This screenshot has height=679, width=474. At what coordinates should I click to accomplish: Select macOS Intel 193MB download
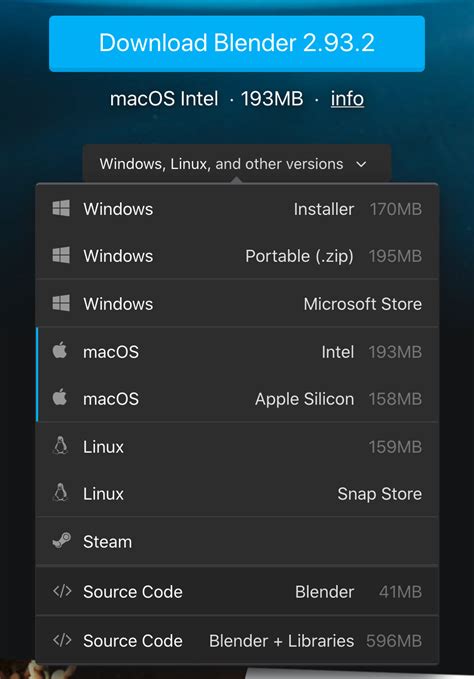tap(237, 352)
